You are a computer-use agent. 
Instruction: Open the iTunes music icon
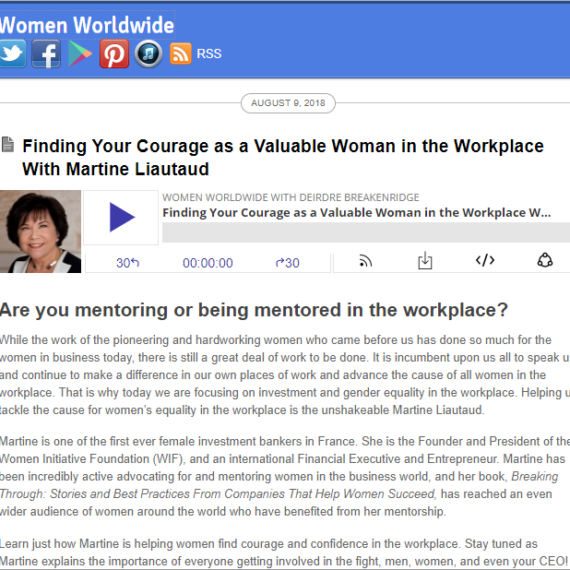coord(148,54)
